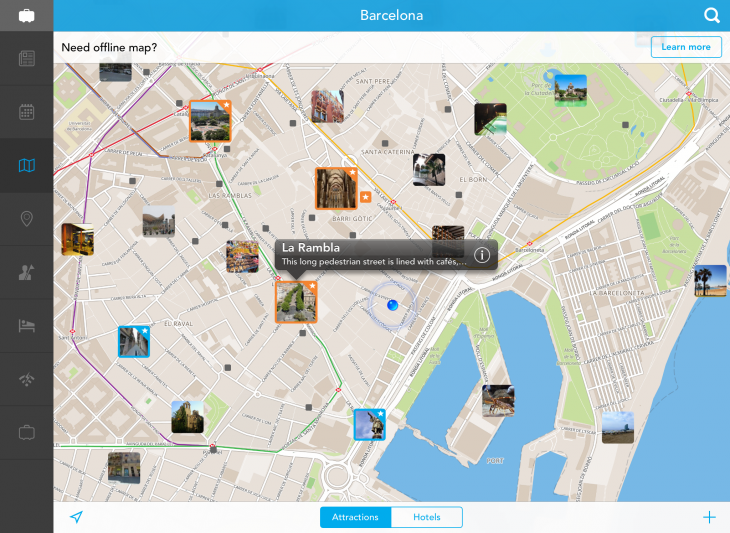
Task: Click the Learn more button
Action: [685, 47]
